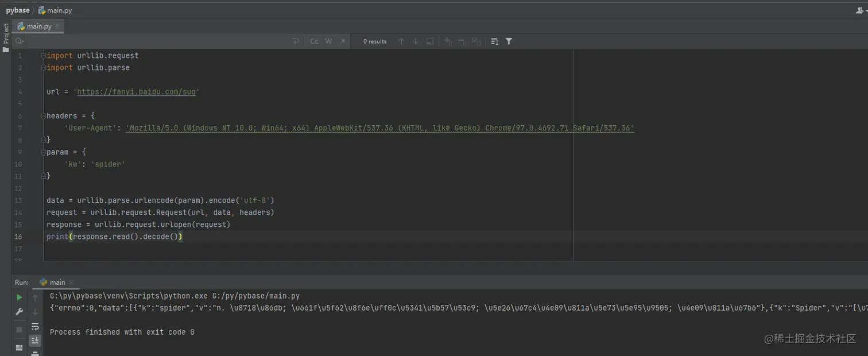Toggle search in selection icon
The image size is (868, 356).
coord(430,41)
